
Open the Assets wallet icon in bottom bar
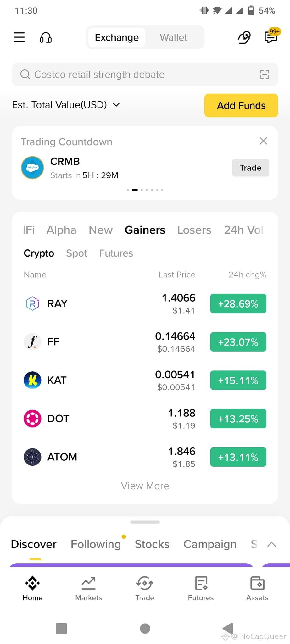tap(257, 583)
